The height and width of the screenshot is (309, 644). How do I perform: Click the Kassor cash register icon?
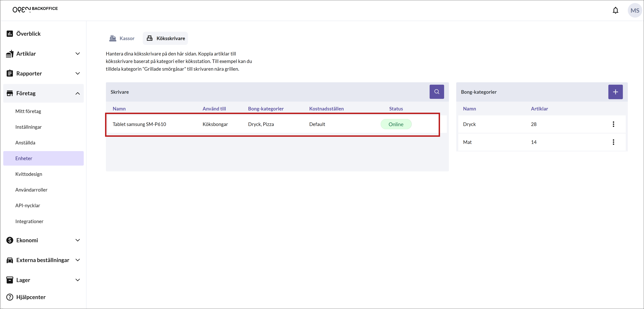[x=113, y=38]
